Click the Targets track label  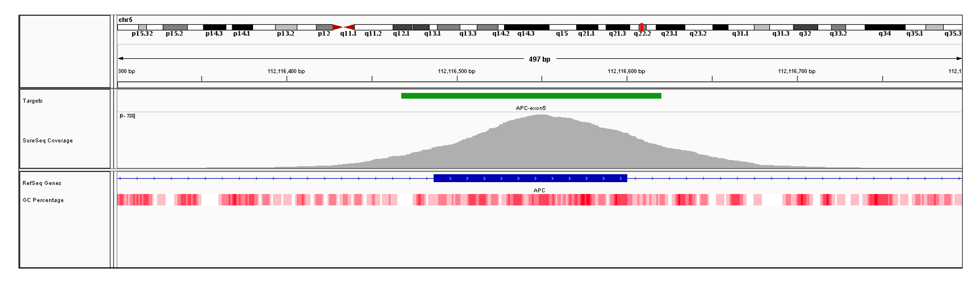[x=32, y=101]
